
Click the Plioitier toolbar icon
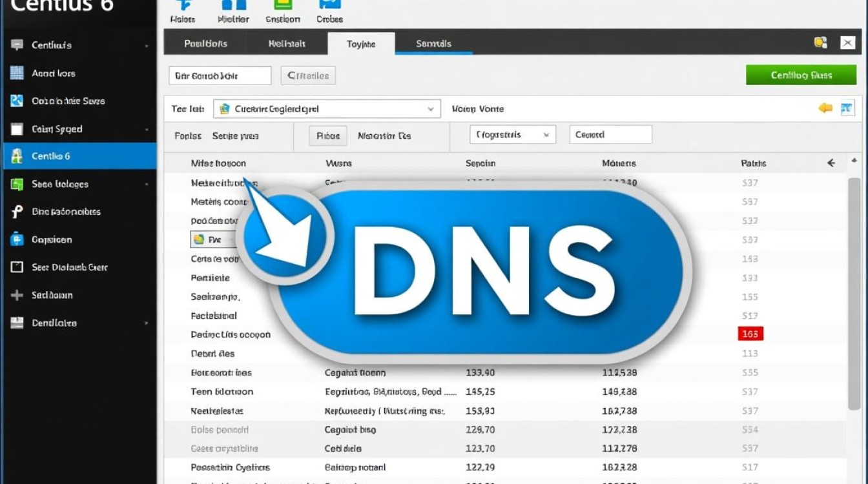coord(234,4)
